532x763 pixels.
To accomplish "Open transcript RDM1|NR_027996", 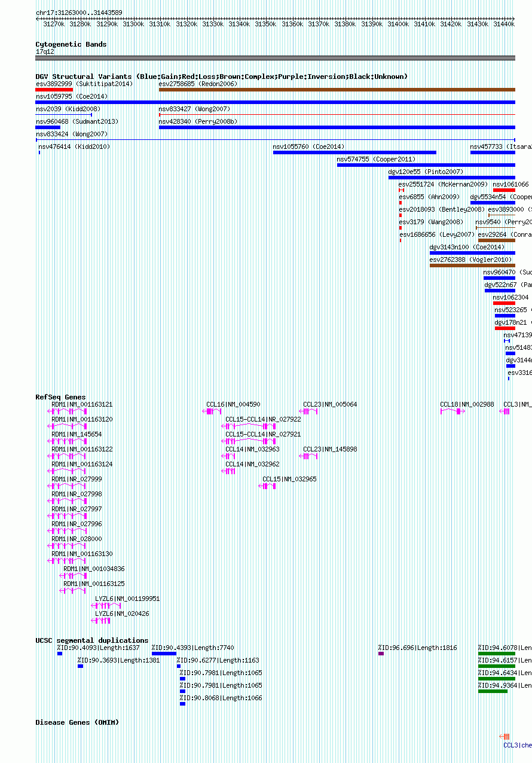I will click(x=77, y=524).
